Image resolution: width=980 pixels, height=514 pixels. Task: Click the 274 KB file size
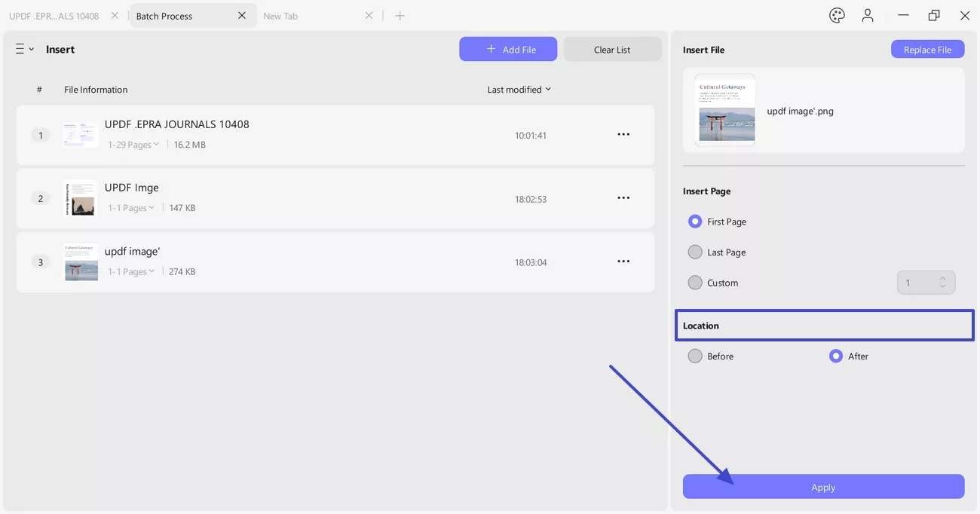click(182, 272)
